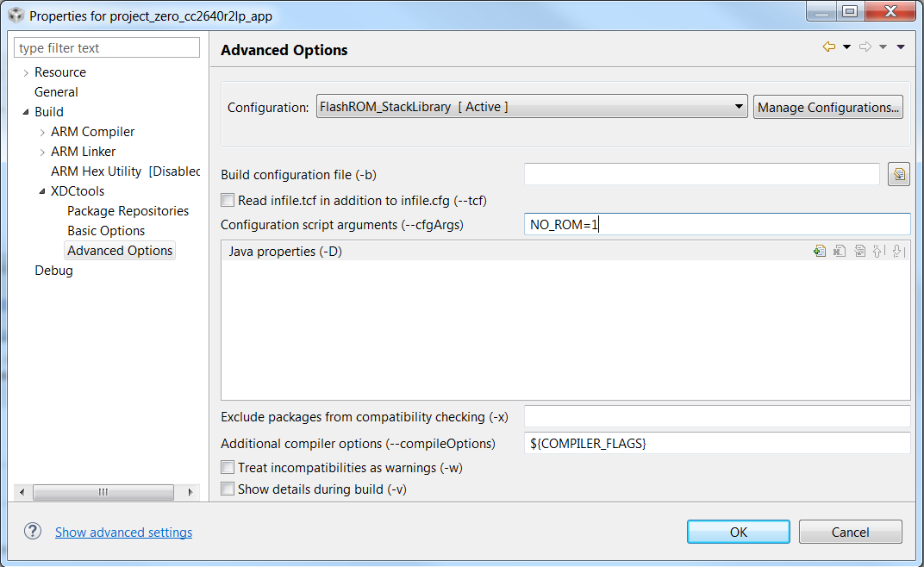The width and height of the screenshot is (924, 567).
Task: Click the Manage Configurations button
Action: pyautogui.click(x=828, y=108)
